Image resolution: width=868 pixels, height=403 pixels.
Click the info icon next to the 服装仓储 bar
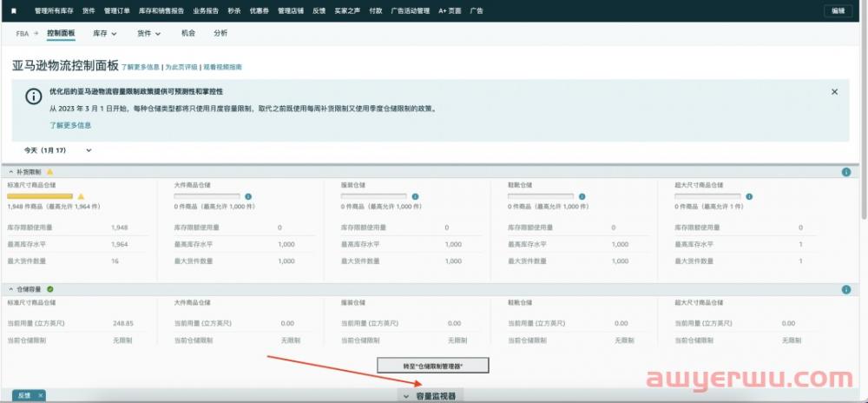pyautogui.click(x=415, y=196)
